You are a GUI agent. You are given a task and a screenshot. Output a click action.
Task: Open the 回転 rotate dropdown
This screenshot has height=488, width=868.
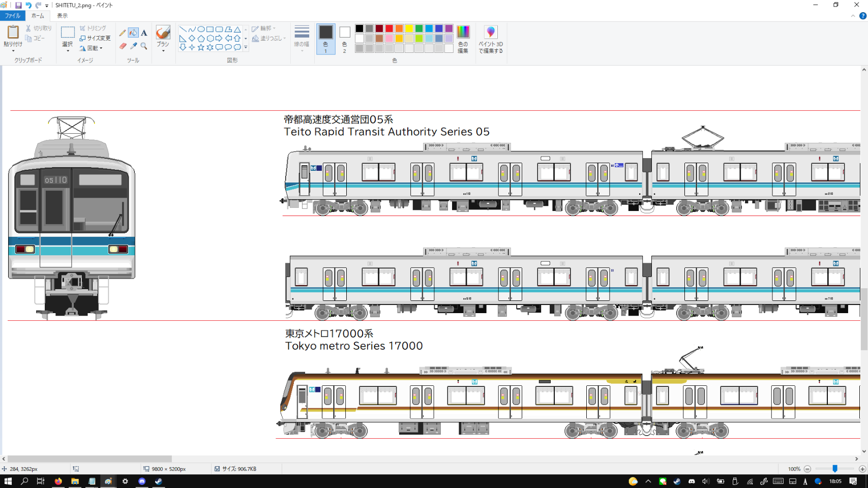(94, 48)
